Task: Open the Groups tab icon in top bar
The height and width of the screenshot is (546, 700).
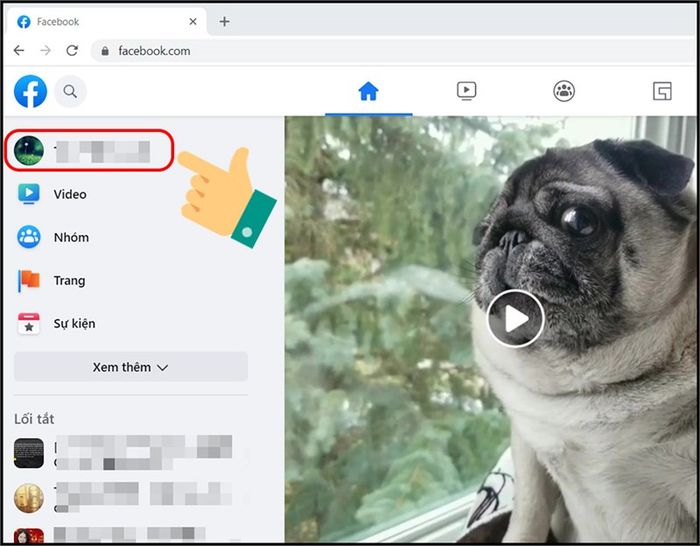Action: pyautogui.click(x=564, y=91)
